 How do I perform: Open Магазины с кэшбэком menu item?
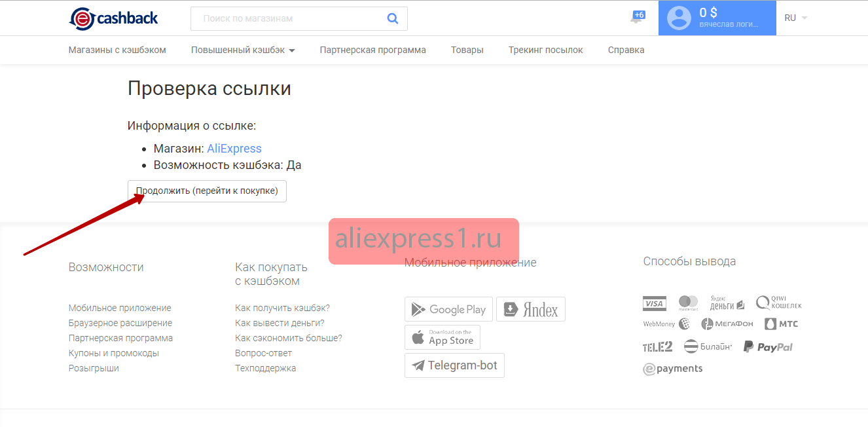tap(117, 50)
